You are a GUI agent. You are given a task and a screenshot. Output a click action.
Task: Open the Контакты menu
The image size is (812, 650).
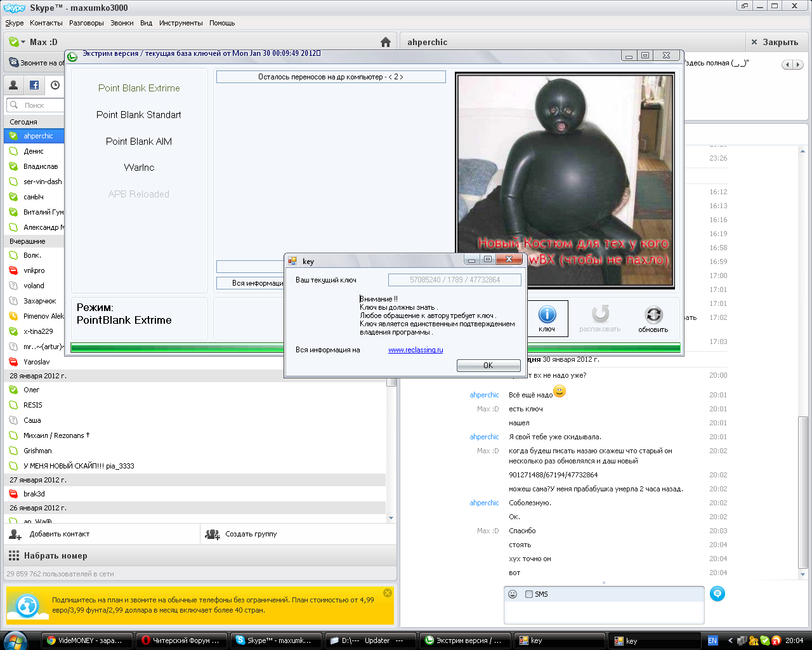[x=46, y=23]
